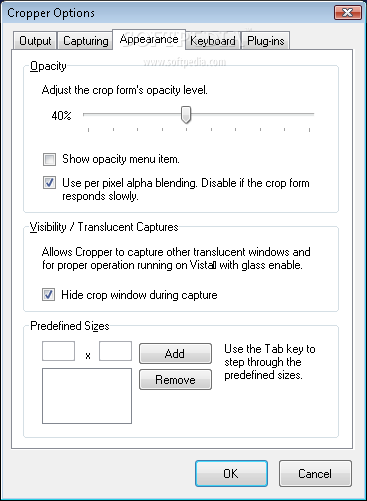
Task: Click the opacity slider thumb
Action: click(x=186, y=115)
